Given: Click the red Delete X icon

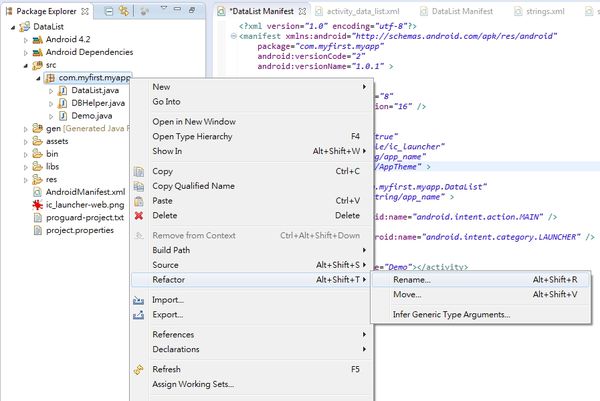Looking at the screenshot, I should (139, 215).
